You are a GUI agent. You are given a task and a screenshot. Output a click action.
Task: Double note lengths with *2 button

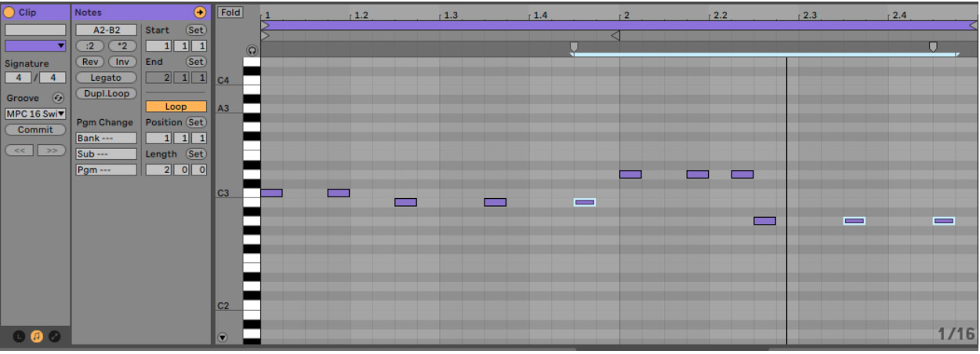122,45
